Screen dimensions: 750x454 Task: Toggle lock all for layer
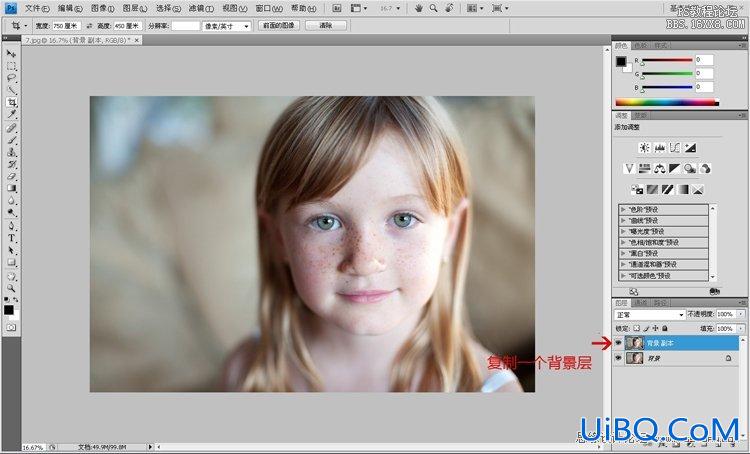tap(665, 329)
